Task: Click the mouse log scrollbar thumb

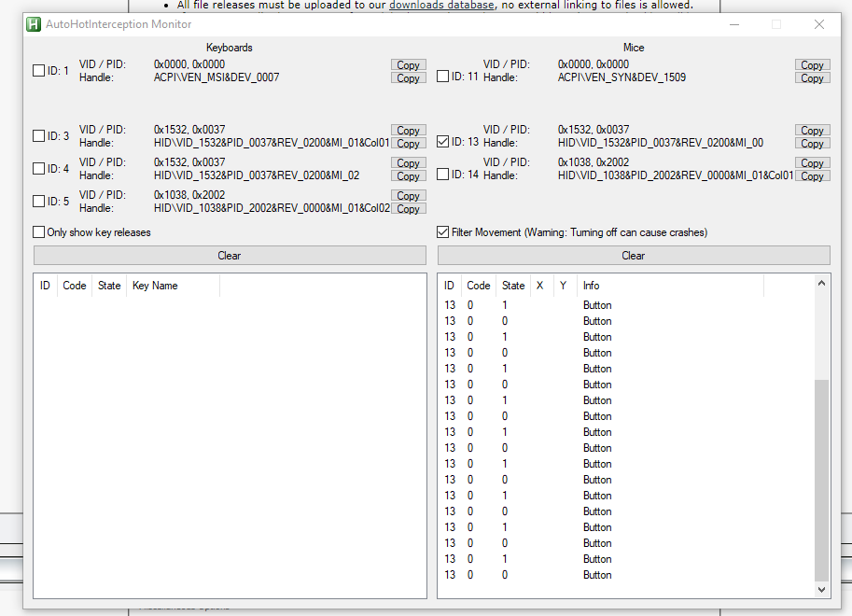Action: (821, 481)
